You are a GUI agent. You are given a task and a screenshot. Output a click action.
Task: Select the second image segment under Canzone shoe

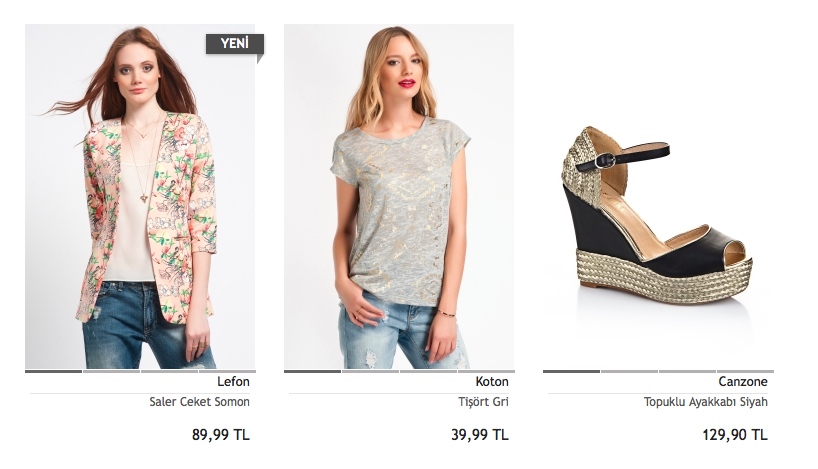click(x=629, y=371)
